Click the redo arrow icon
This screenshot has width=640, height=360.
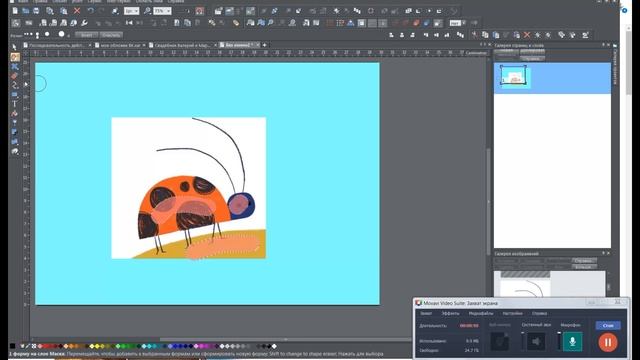102,11
